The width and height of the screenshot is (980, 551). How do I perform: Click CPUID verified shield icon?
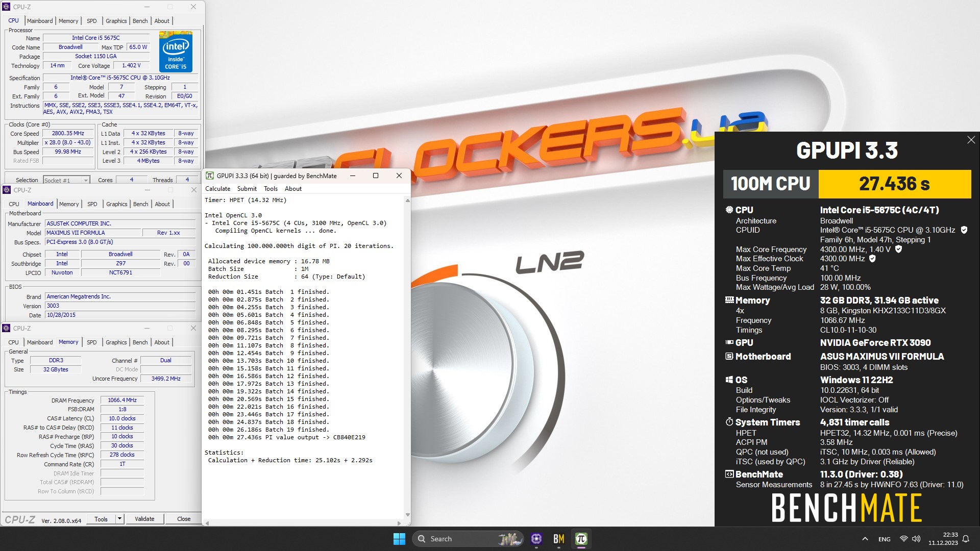tap(964, 230)
